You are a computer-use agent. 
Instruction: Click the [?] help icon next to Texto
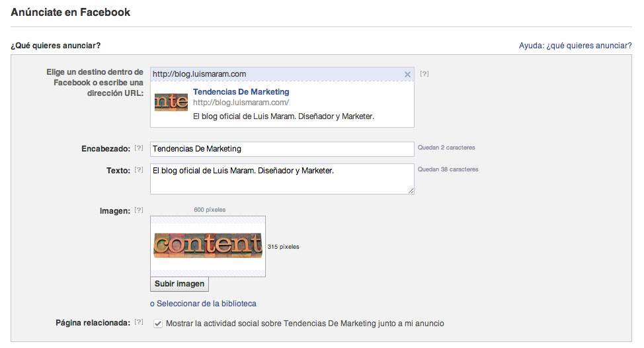point(139,170)
